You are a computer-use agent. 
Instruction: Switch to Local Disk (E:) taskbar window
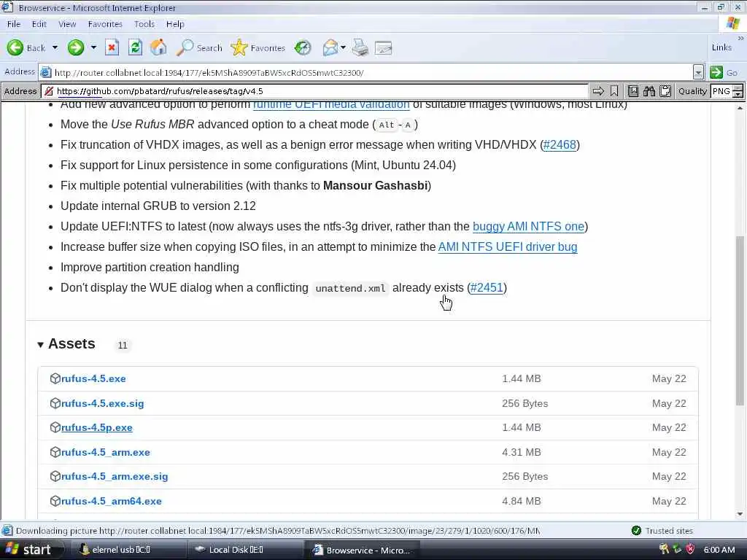[x=245, y=550]
